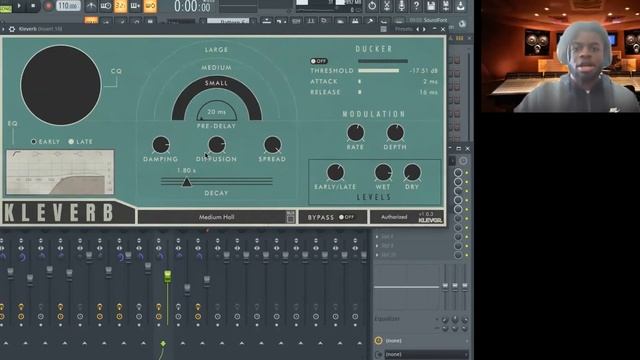The image size is (640, 360).
Task: Click the Damping knob
Action: 161,145
